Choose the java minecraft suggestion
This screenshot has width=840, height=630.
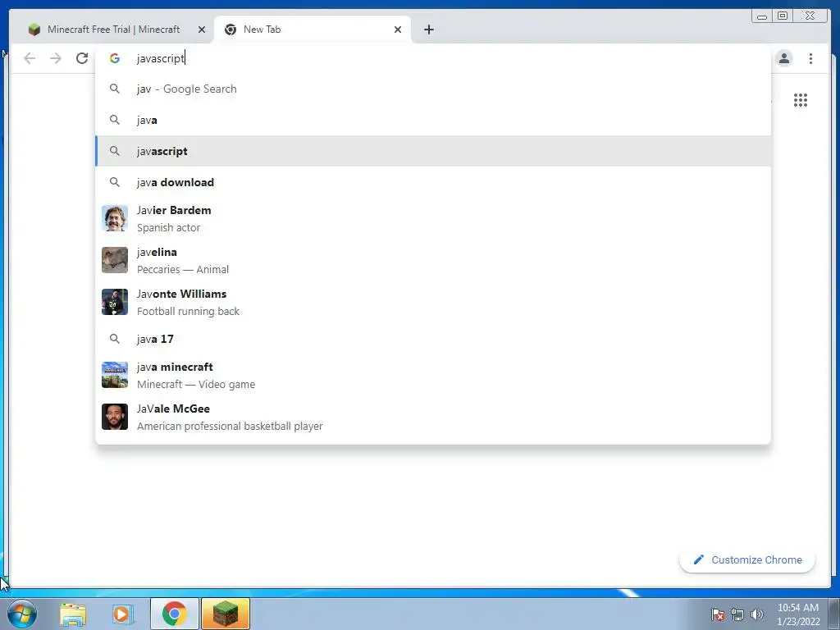click(433, 375)
